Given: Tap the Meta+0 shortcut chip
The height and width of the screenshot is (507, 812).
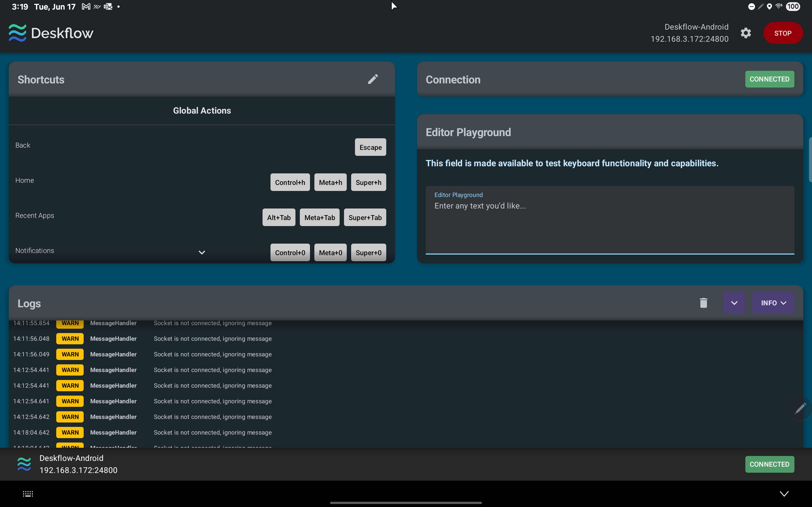Looking at the screenshot, I should 330,252.
